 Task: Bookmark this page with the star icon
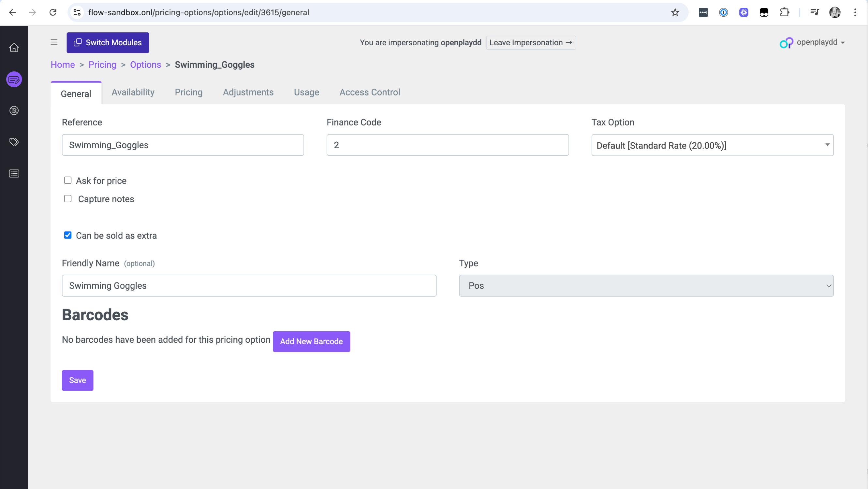point(675,12)
